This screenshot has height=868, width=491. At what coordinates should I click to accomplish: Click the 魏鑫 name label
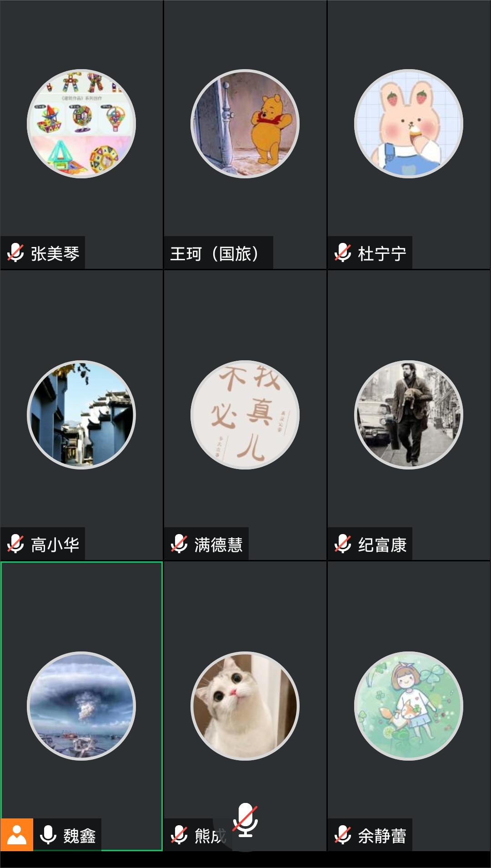tap(80, 836)
